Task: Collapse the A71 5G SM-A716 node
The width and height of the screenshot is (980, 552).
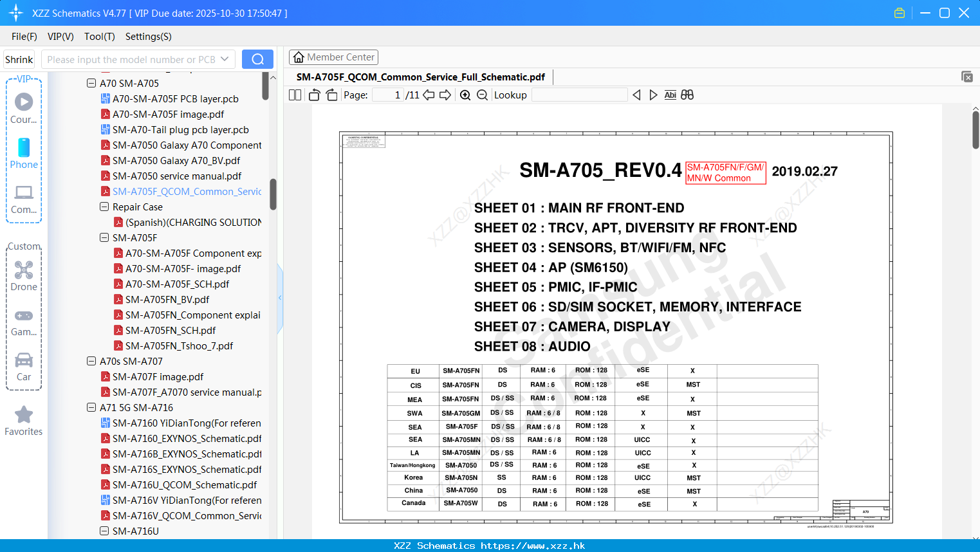Action: (91, 407)
